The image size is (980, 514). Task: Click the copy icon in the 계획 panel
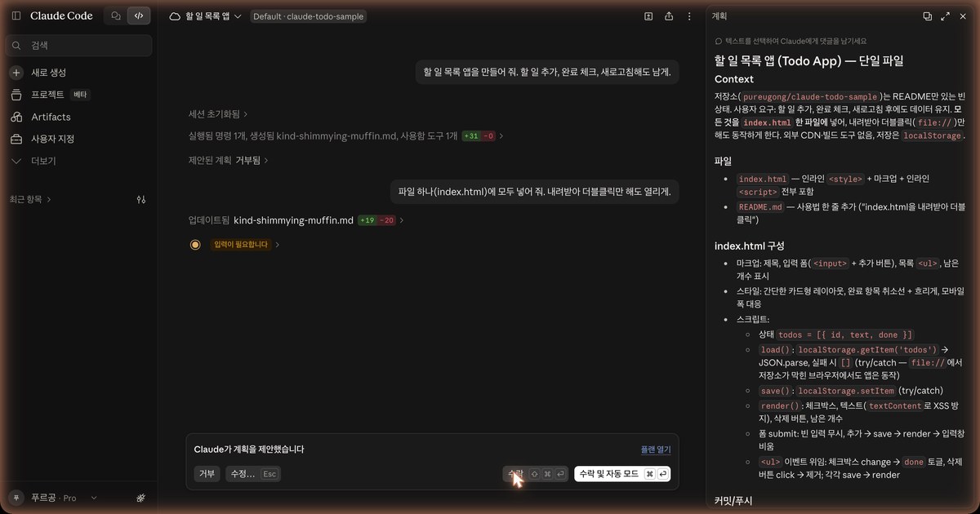pyautogui.click(x=927, y=16)
